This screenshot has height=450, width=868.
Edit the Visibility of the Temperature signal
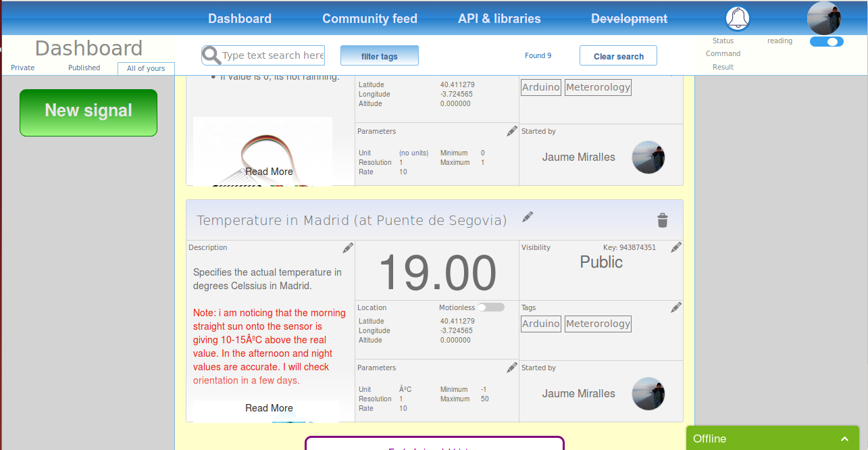(x=676, y=248)
